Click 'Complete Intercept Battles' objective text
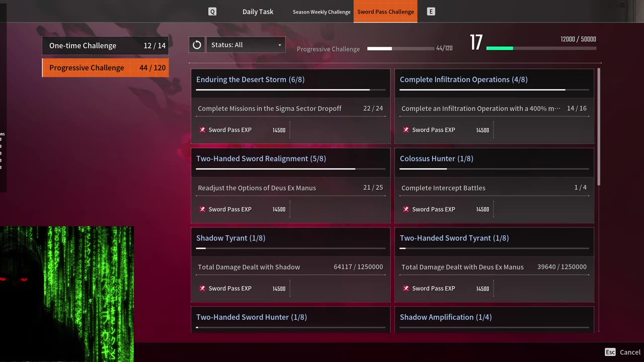 pyautogui.click(x=443, y=188)
